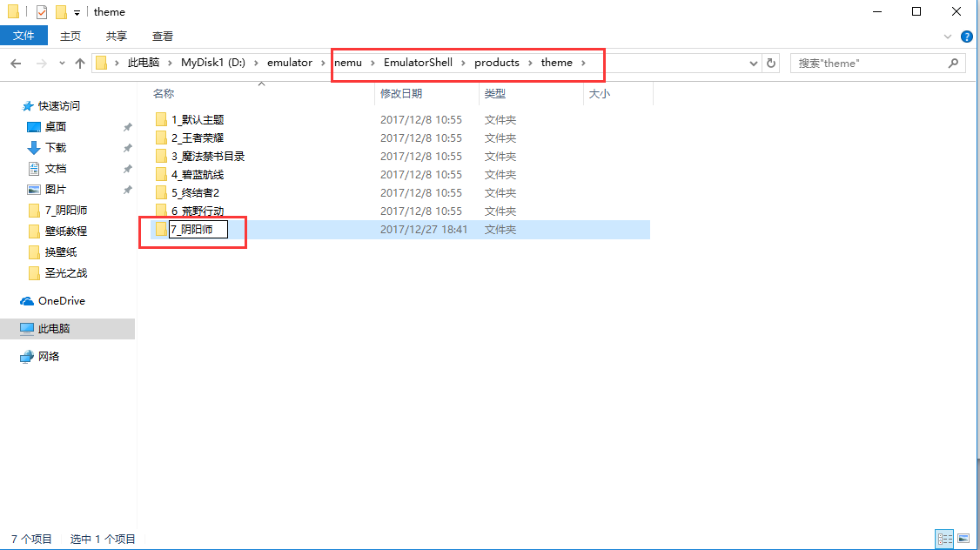Click EmulatorShell in the address path
The image size is (980, 550).
coord(418,63)
